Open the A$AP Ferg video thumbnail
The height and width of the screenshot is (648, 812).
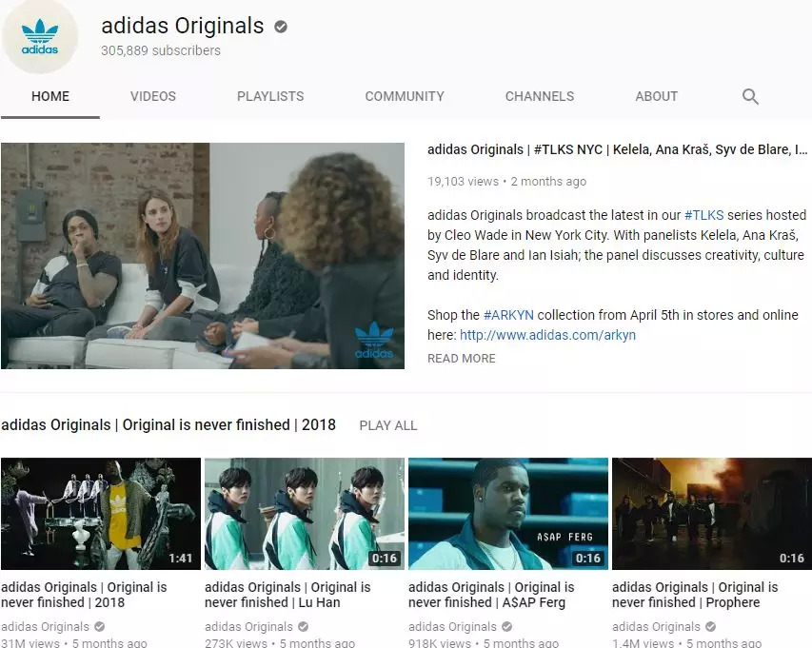508,514
